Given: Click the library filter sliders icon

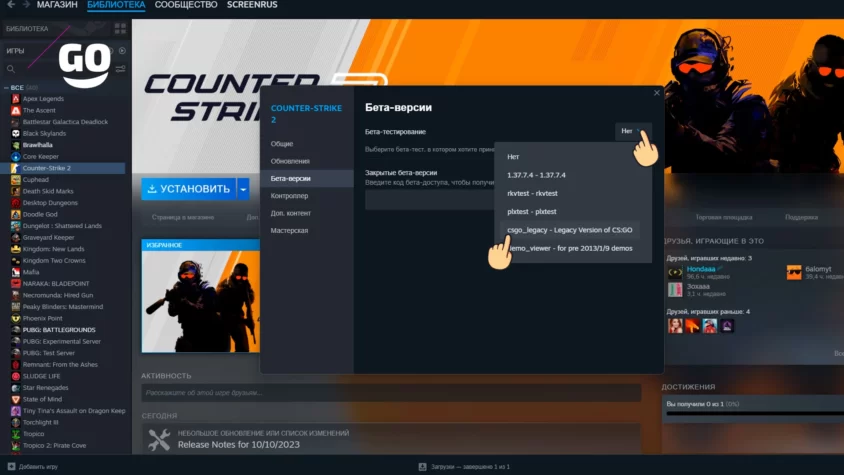Looking at the screenshot, I should [x=121, y=69].
